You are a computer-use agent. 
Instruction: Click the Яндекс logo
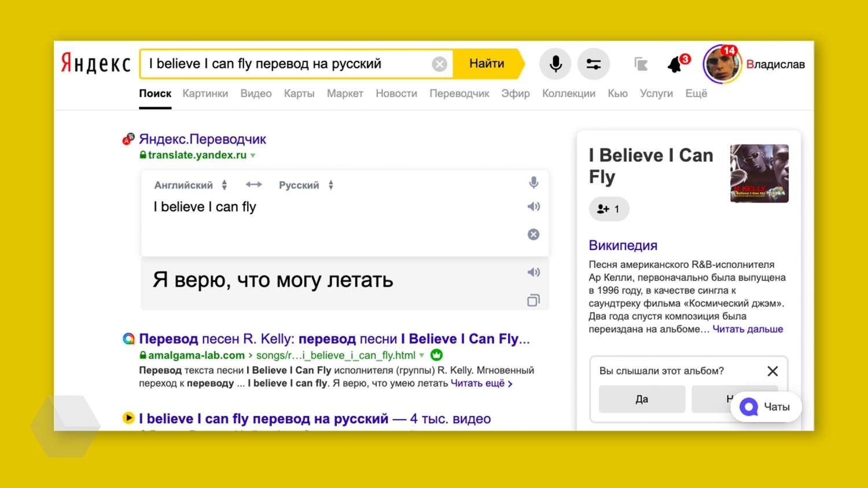(96, 64)
